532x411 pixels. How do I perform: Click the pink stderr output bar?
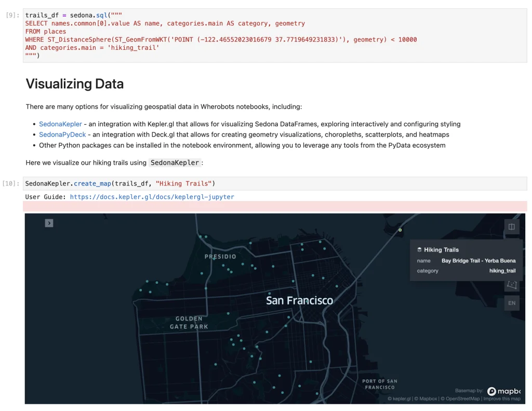275,206
